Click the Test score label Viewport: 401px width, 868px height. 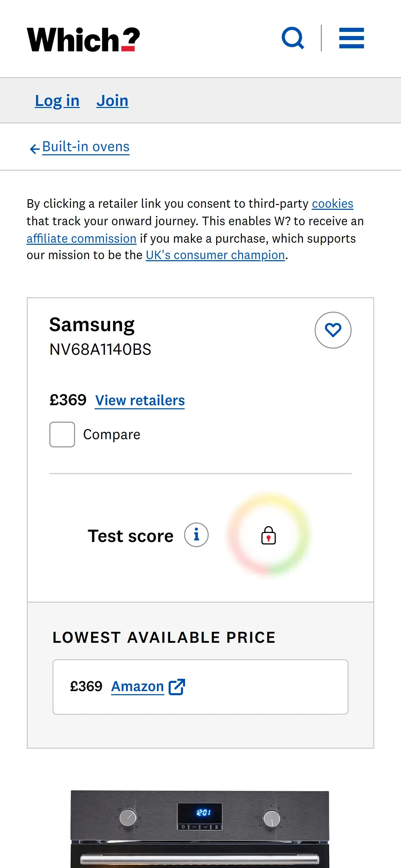click(x=131, y=536)
